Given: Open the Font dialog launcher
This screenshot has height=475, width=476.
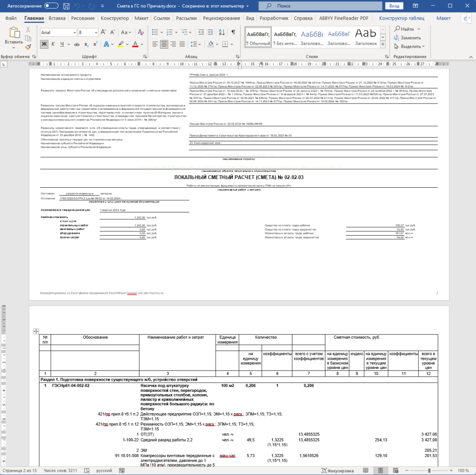Looking at the screenshot, I should [x=145, y=56].
